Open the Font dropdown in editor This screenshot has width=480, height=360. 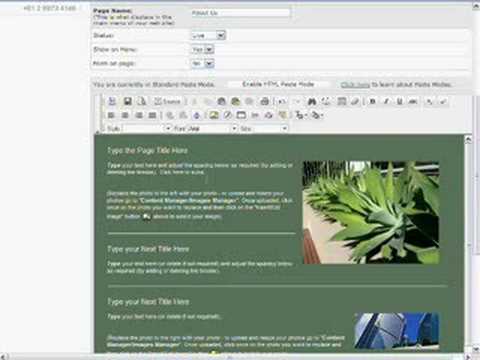212,128
